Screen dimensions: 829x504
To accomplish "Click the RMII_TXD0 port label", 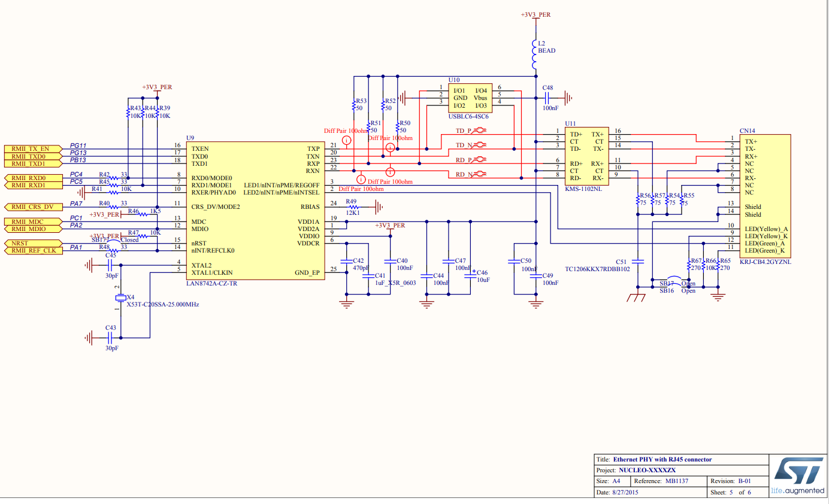I will point(34,156).
